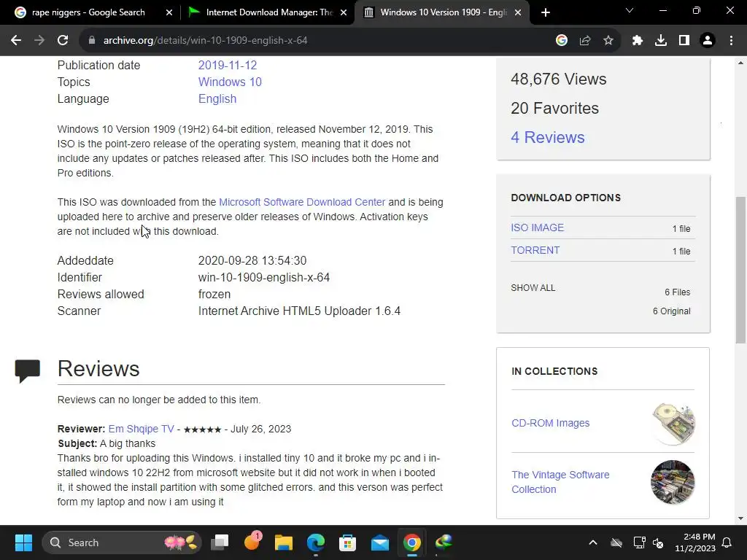The width and height of the screenshot is (747, 560).
Task: Go back to the previous page
Action: point(16,41)
